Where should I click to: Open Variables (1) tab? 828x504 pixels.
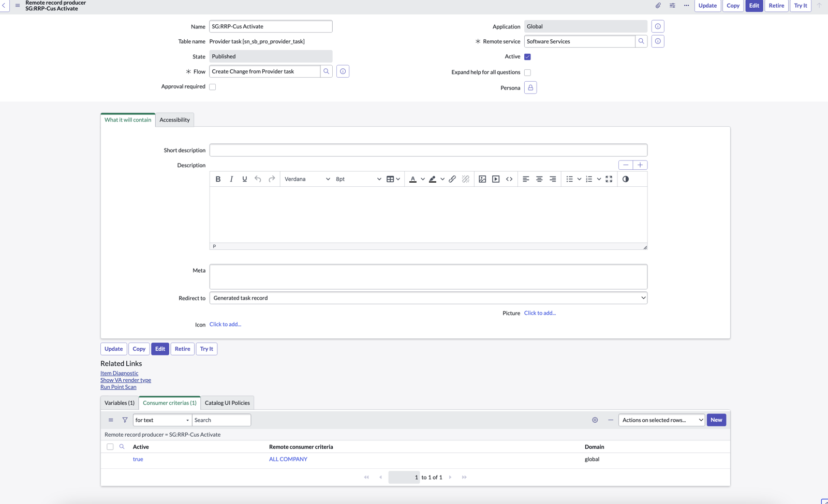tap(120, 403)
